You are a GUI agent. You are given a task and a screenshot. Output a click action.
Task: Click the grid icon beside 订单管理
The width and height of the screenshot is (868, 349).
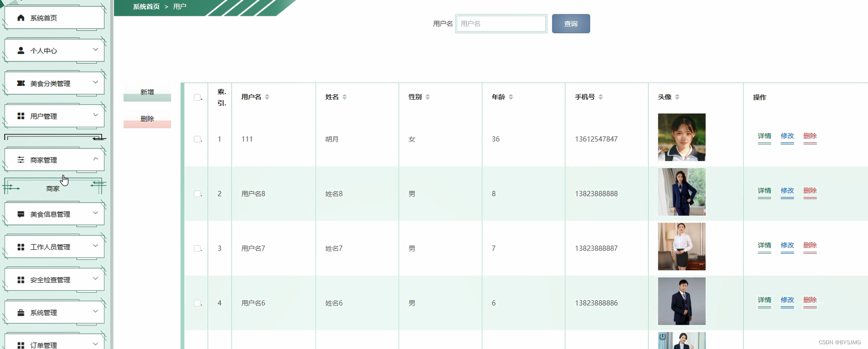[x=20, y=345]
